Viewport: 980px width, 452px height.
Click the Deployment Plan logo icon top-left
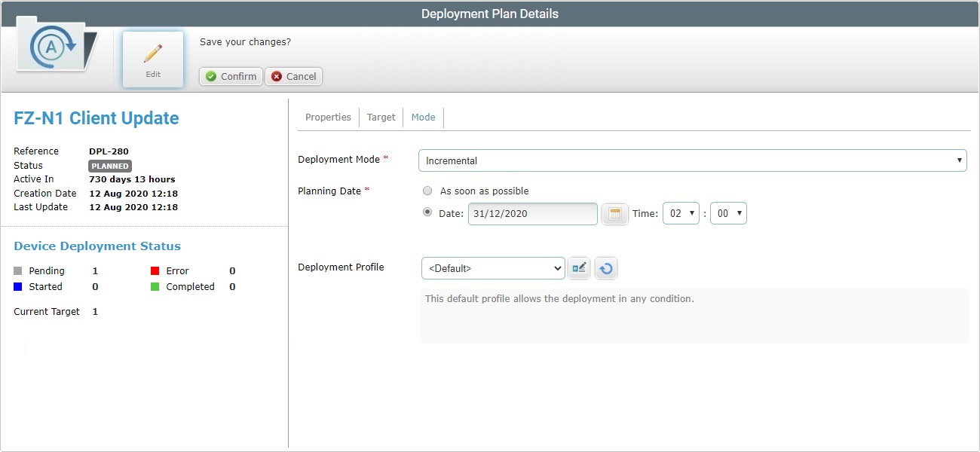(x=54, y=47)
